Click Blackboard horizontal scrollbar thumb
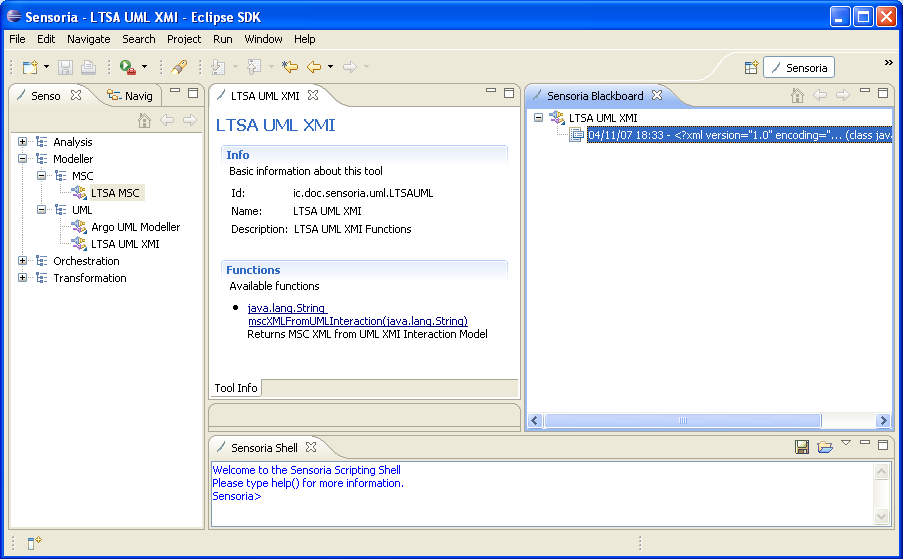 click(682, 421)
